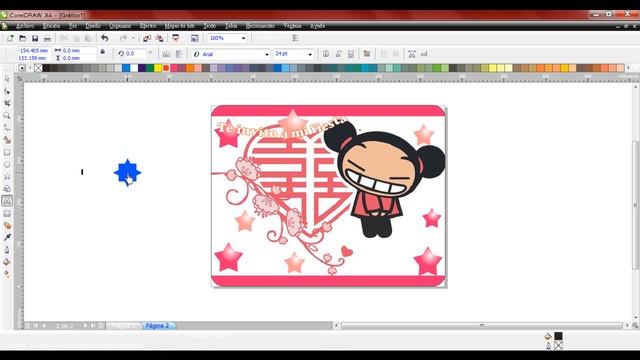This screenshot has height=360, width=640.
Task: Go to the previous page arrow
Action: pyautogui.click(x=44, y=326)
